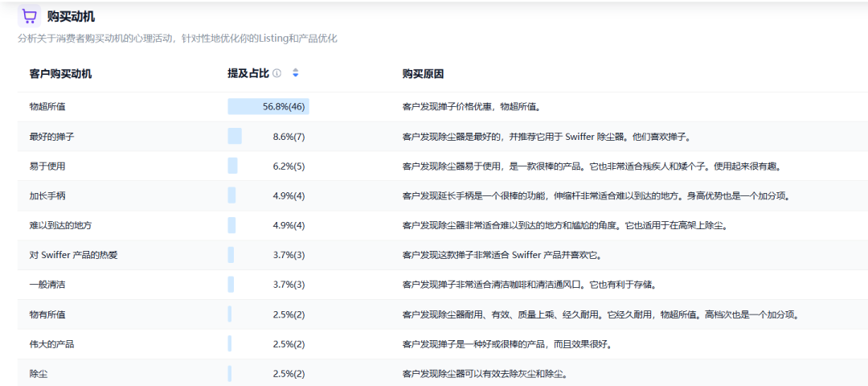Image resolution: width=868 pixels, height=386 pixels.
Task: Select the 除尘 motivation label
Action: pos(39,374)
